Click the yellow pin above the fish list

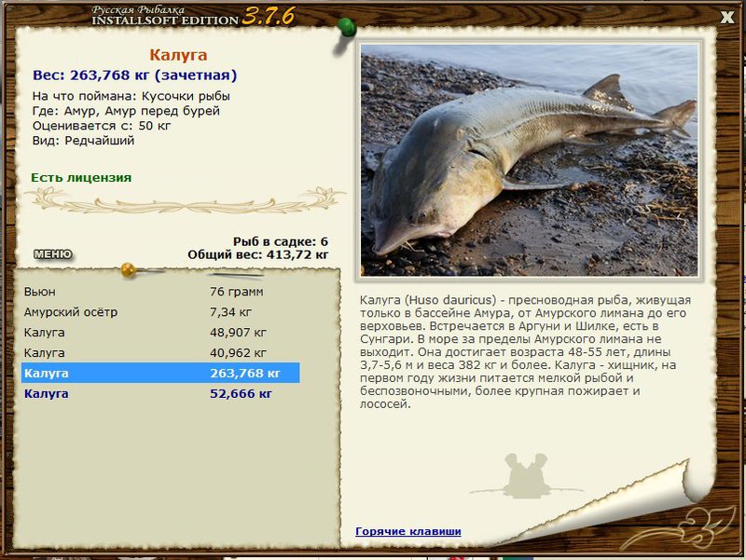click(x=129, y=270)
